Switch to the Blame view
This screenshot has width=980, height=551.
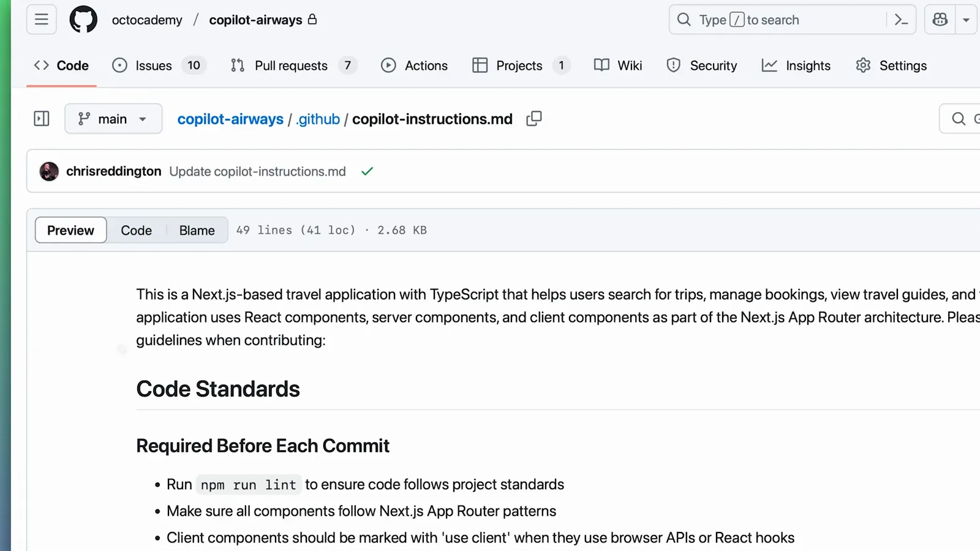197,230
